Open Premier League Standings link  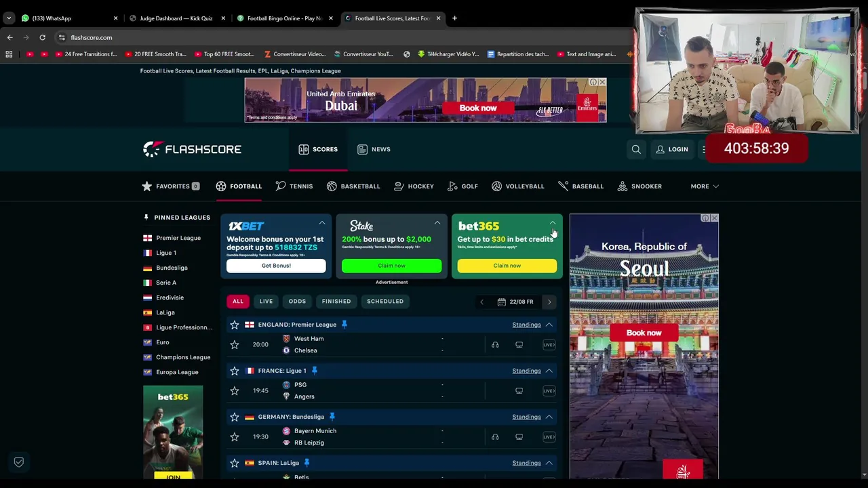tap(526, 325)
